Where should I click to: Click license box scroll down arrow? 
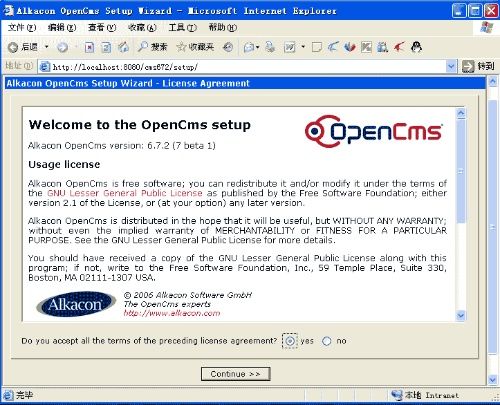coord(461,315)
